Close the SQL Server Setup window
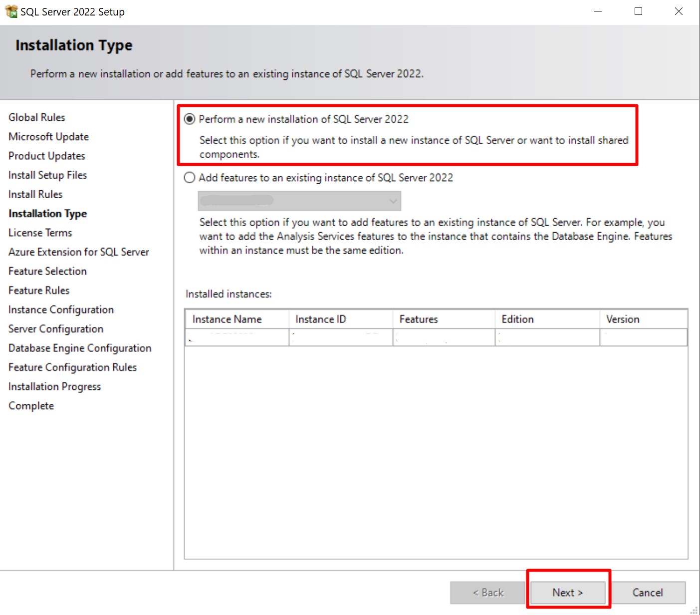Viewport: 700px width, 615px height. click(x=679, y=11)
